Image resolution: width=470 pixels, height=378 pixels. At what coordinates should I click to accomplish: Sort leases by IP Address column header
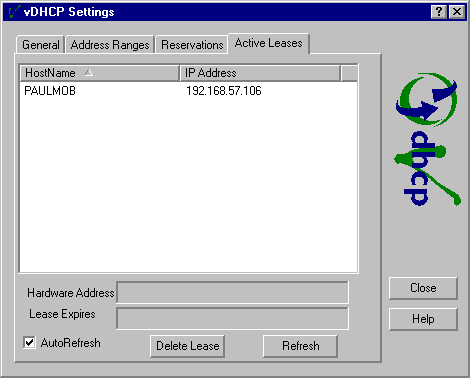[260, 73]
